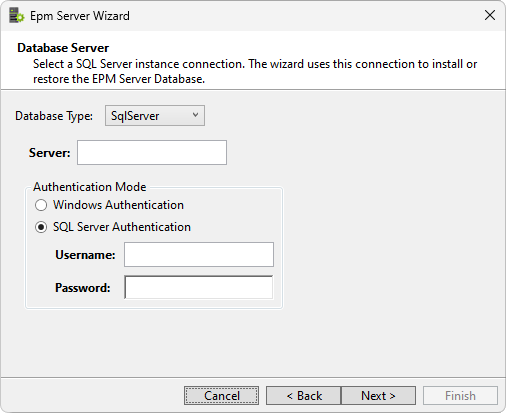The width and height of the screenshot is (506, 413).
Task: Focus the Password text field
Action: 199,287
